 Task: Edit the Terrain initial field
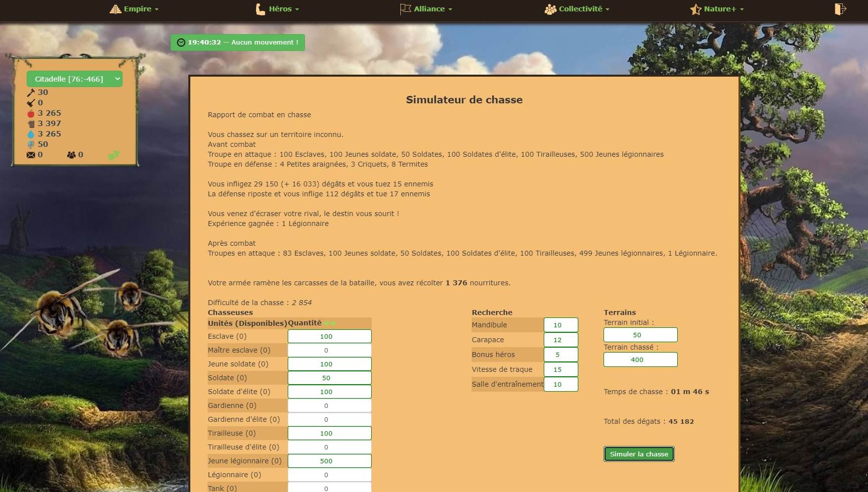[640, 335]
